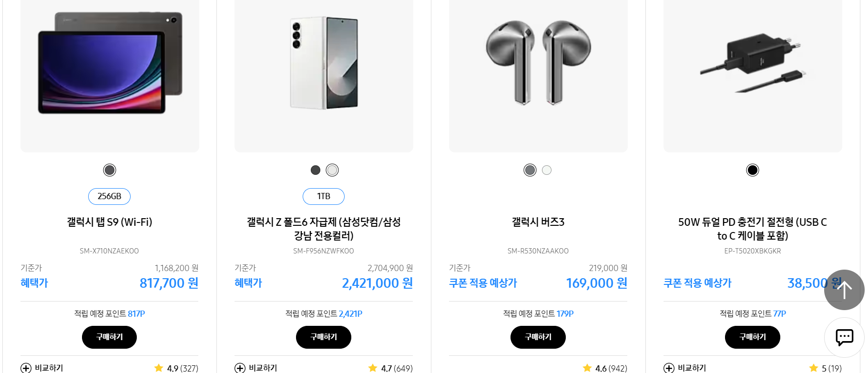Open the 갤럭시 버즈3 product link
The height and width of the screenshot is (373, 868).
538,222
